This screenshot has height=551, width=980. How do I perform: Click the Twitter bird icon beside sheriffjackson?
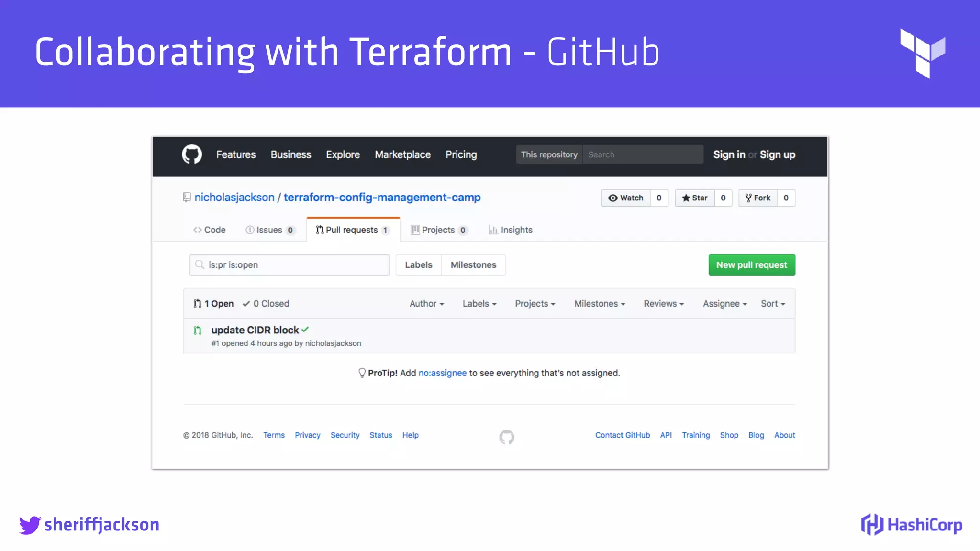(x=30, y=525)
